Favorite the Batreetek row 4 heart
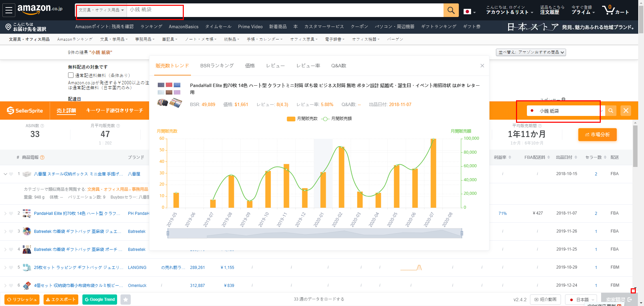644x306 pixels. pyautogui.click(x=11, y=250)
